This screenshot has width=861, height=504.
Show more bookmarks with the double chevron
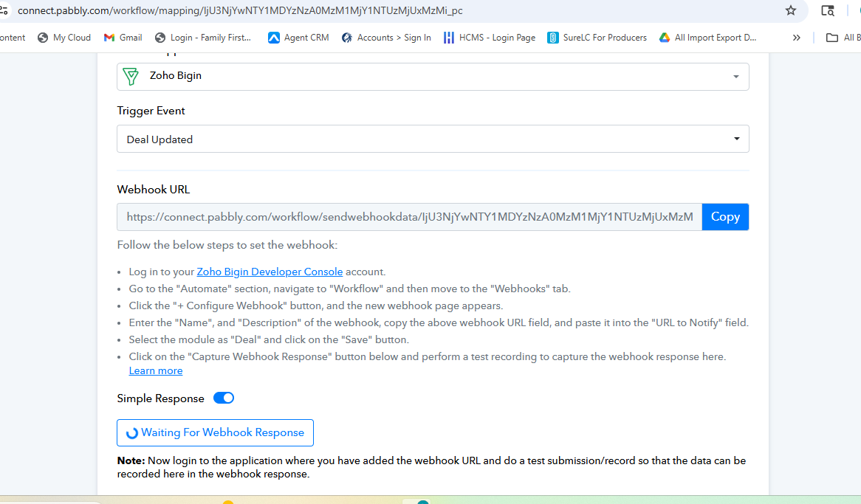(x=796, y=38)
